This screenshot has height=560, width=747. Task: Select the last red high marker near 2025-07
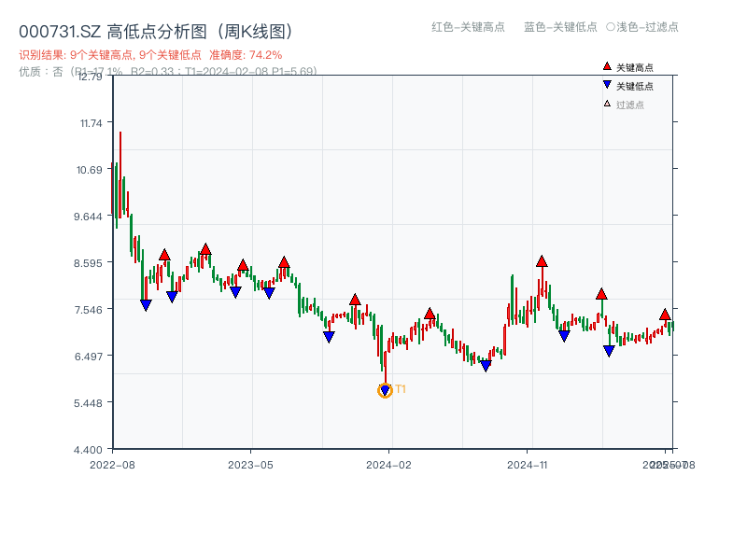point(665,315)
